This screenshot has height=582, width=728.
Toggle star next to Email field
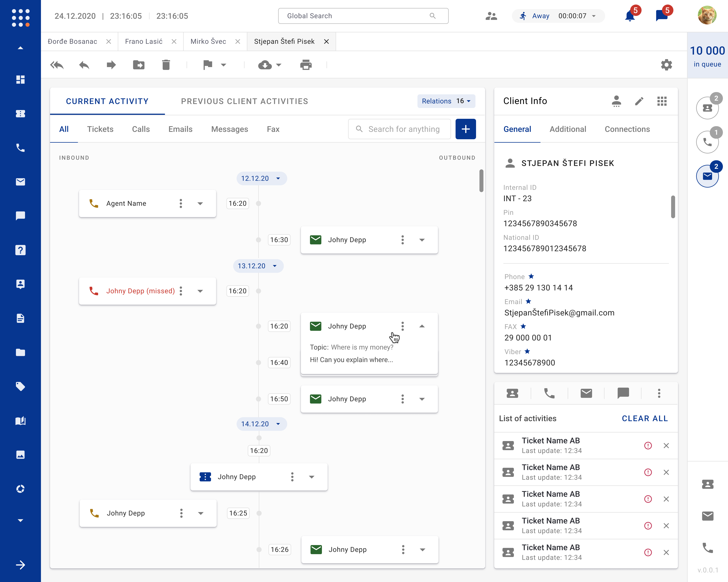click(528, 301)
